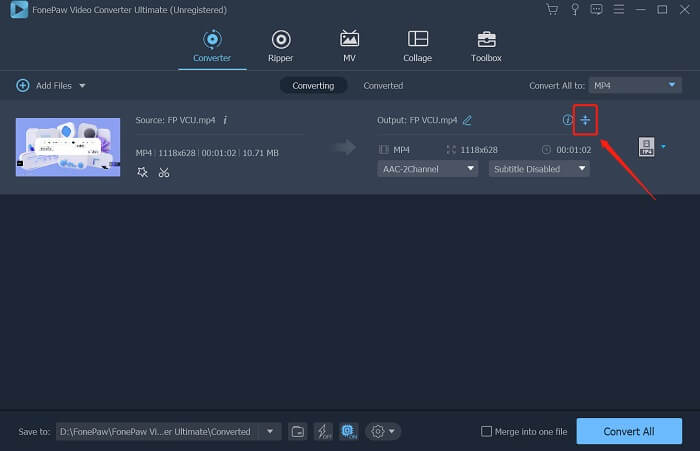Click the compress video icon
This screenshot has height=451, width=700.
point(585,120)
